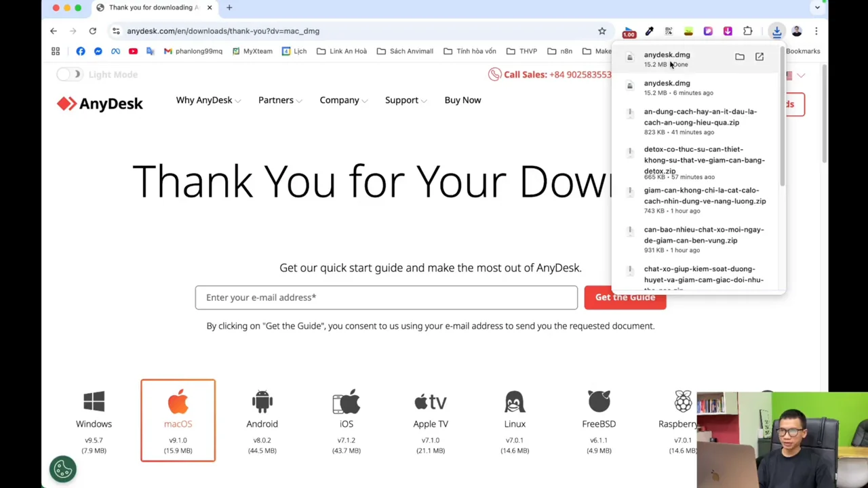Image resolution: width=868 pixels, height=488 pixels.
Task: Click the downloads popup scrollbar
Action: [x=783, y=117]
